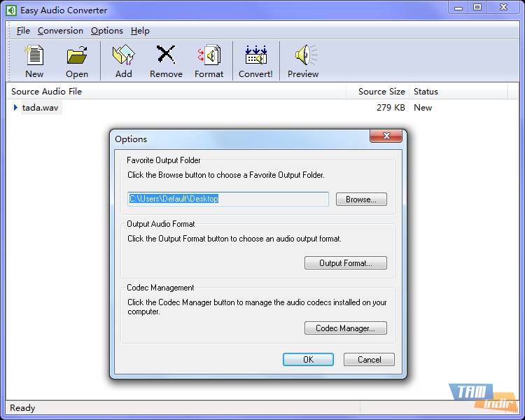Open the File menu
Viewport: 525px width, 420px height.
point(23,31)
